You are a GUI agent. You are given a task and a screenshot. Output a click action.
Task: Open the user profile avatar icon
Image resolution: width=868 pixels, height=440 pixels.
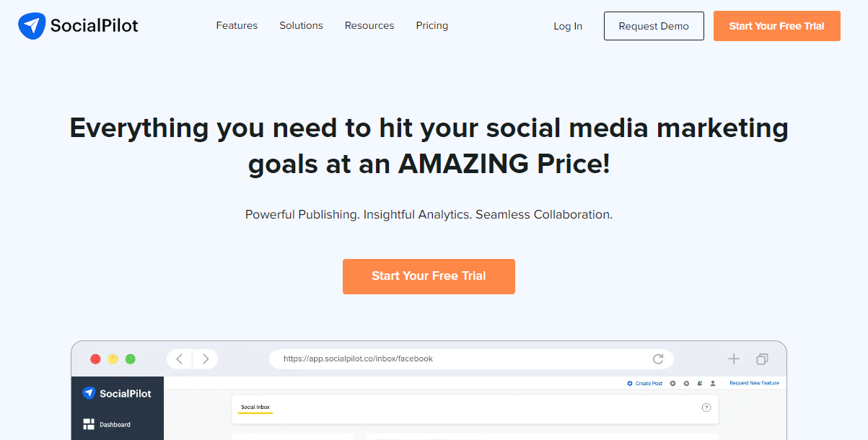[x=713, y=383]
